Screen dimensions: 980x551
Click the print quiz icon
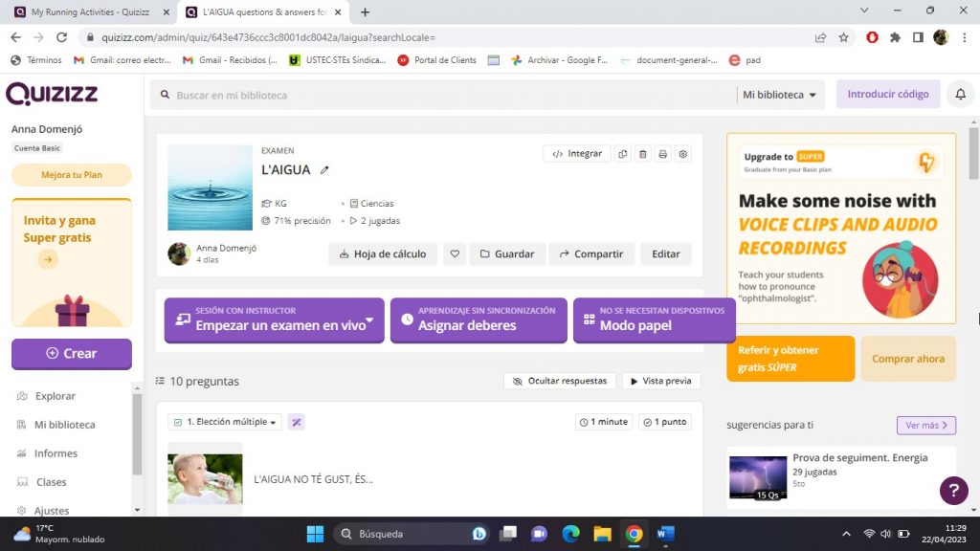point(662,154)
